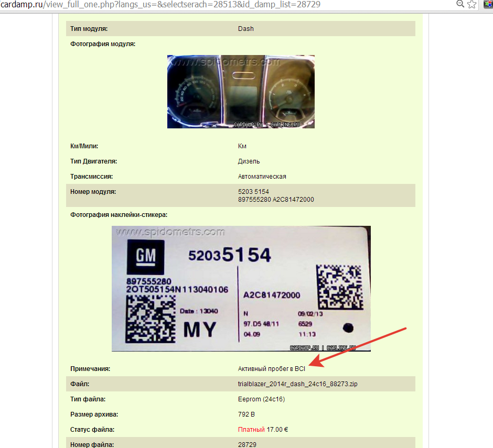
Task: Open the dashboard module photo thumbnail
Action: click(241, 92)
